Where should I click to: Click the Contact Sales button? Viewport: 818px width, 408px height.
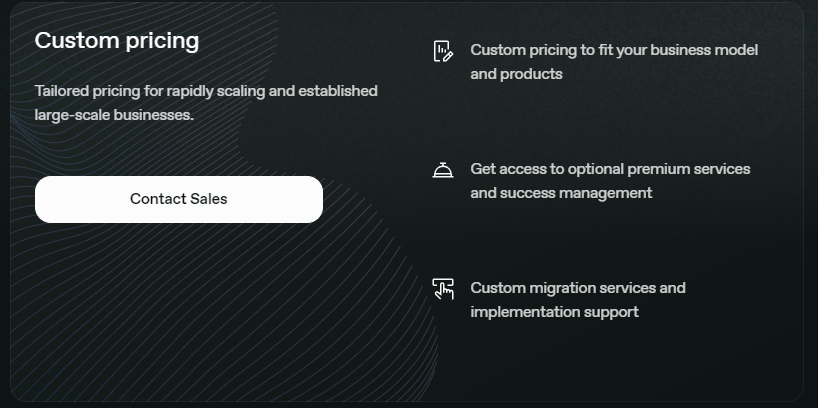pyautogui.click(x=178, y=199)
